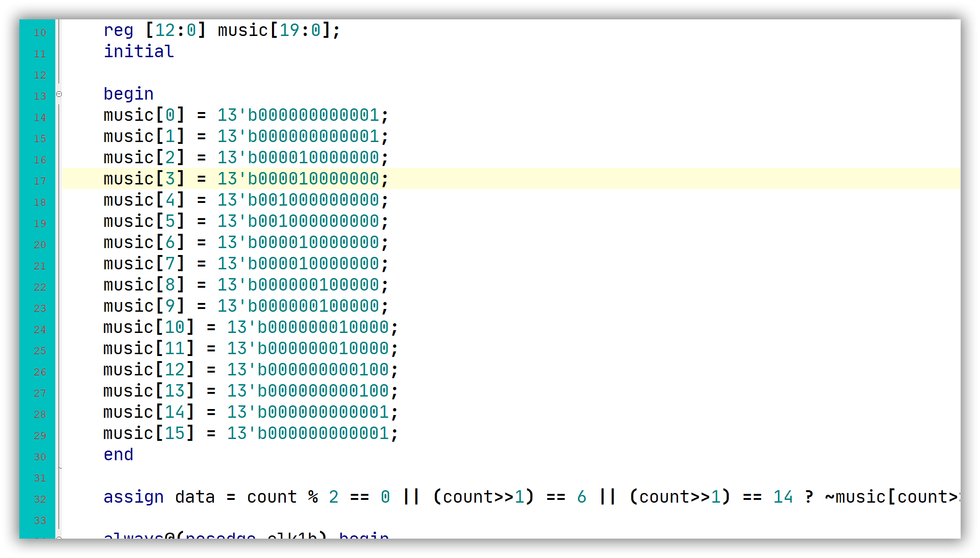
Task: Click the data identifier on line 32
Action: pos(195,497)
